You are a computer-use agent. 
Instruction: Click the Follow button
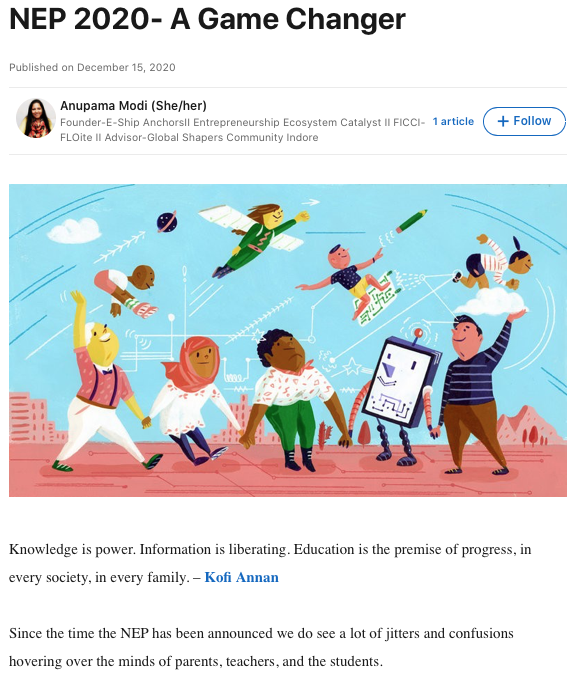[x=524, y=121]
